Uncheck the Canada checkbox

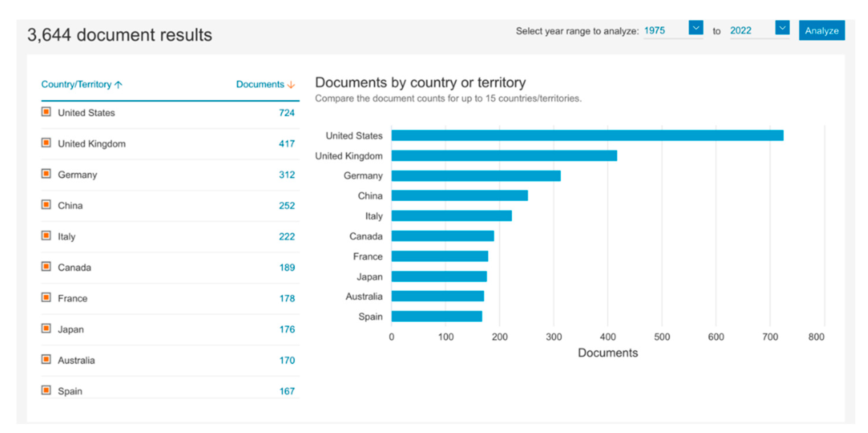coord(46,267)
